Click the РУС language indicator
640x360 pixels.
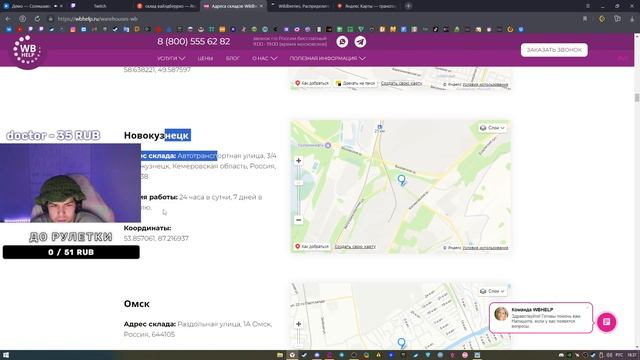(x=619, y=355)
